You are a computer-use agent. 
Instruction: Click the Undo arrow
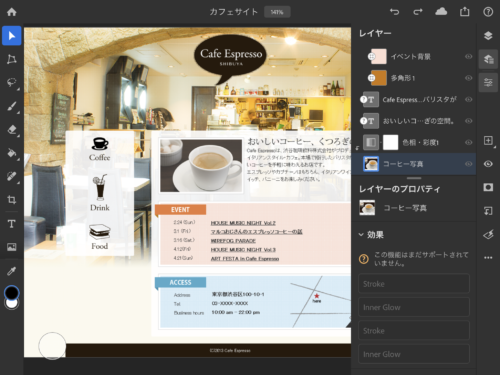click(x=395, y=12)
